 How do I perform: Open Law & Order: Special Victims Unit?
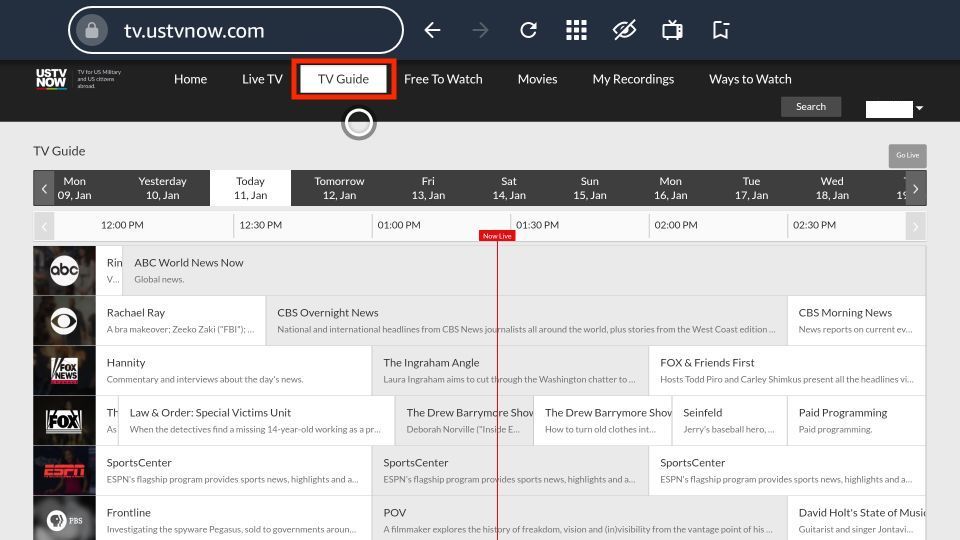[257, 421]
